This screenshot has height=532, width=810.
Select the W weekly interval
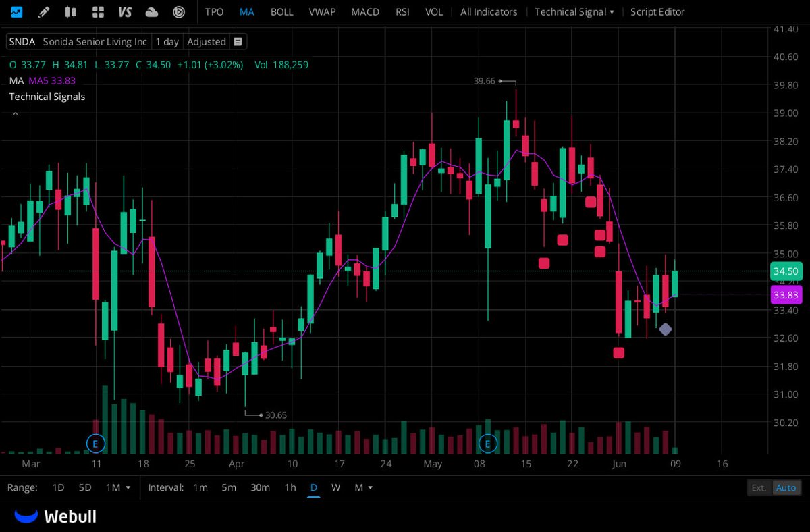pos(335,487)
